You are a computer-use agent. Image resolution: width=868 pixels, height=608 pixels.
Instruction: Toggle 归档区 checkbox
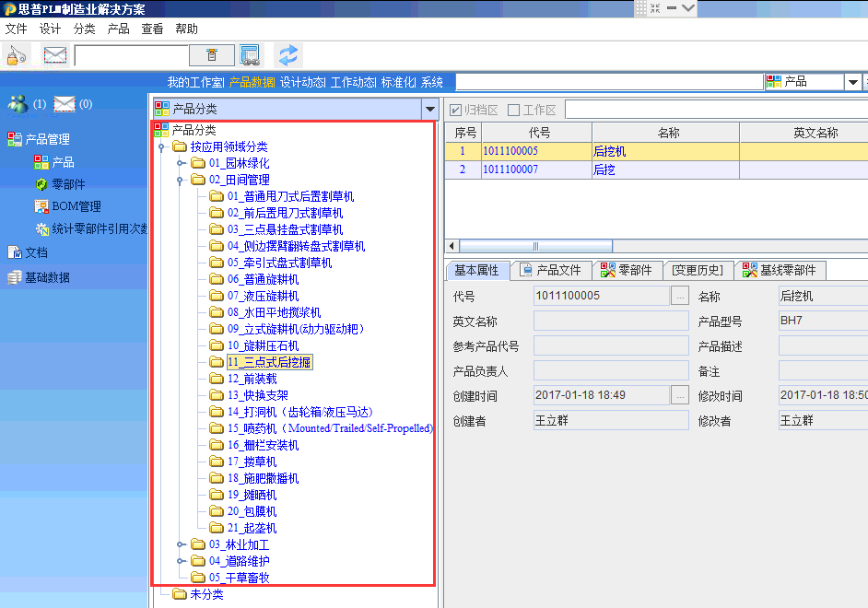pos(455,111)
